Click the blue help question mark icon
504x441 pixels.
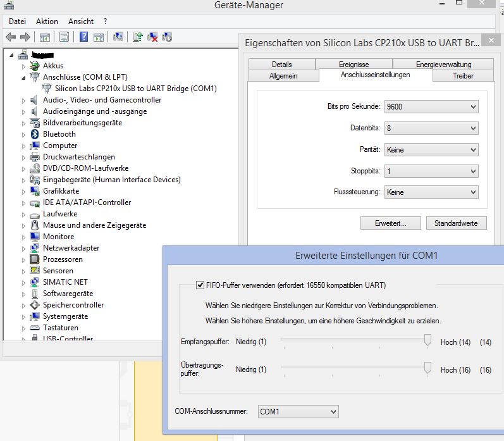pyautogui.click(x=83, y=37)
